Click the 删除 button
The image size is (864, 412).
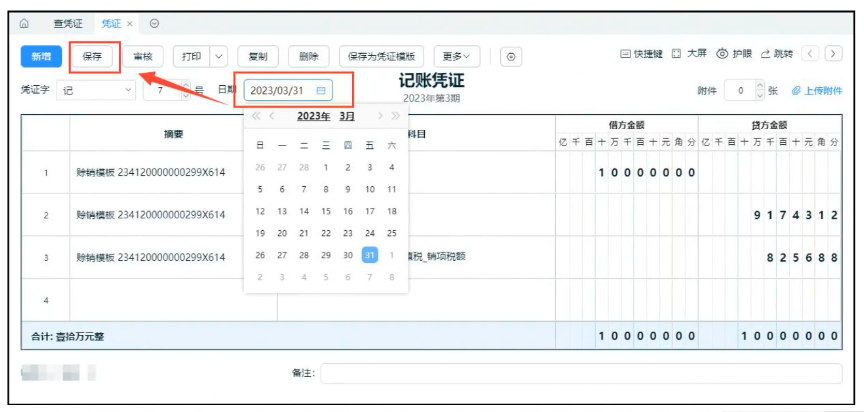tap(309, 56)
